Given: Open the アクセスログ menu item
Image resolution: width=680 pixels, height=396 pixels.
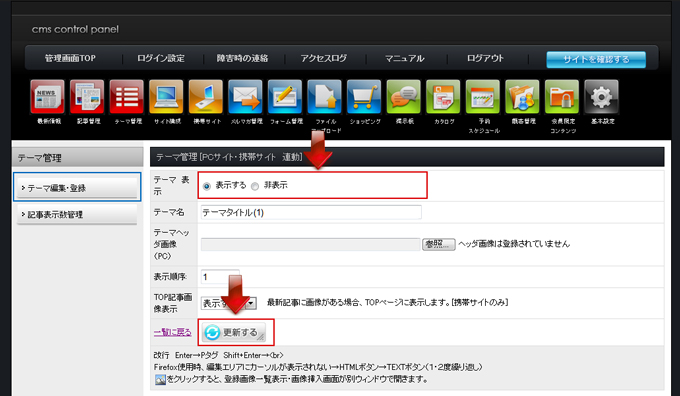Looking at the screenshot, I should tap(324, 58).
